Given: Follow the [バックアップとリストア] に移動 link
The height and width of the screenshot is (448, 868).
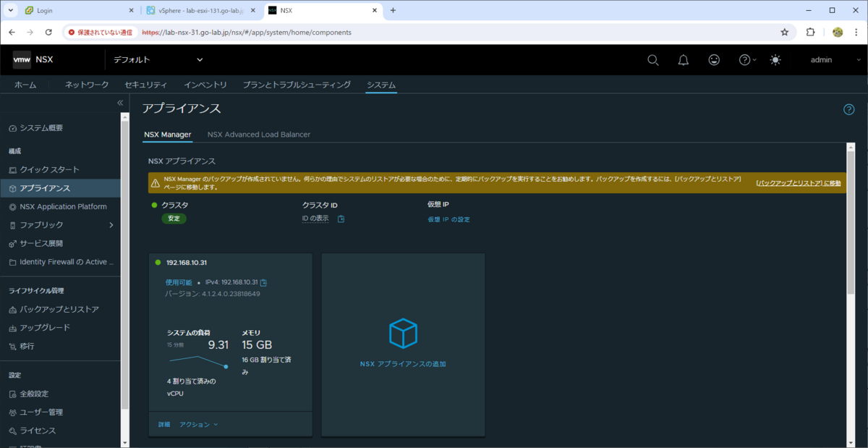Looking at the screenshot, I should (799, 183).
